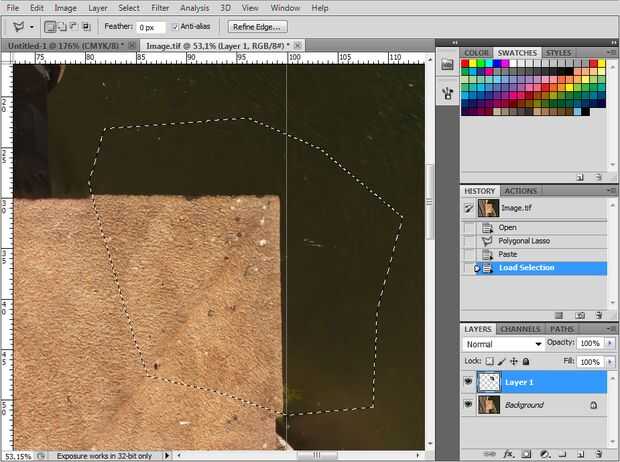This screenshot has width=620, height=462.
Task: Click the Refine Edge button
Action: click(257, 27)
